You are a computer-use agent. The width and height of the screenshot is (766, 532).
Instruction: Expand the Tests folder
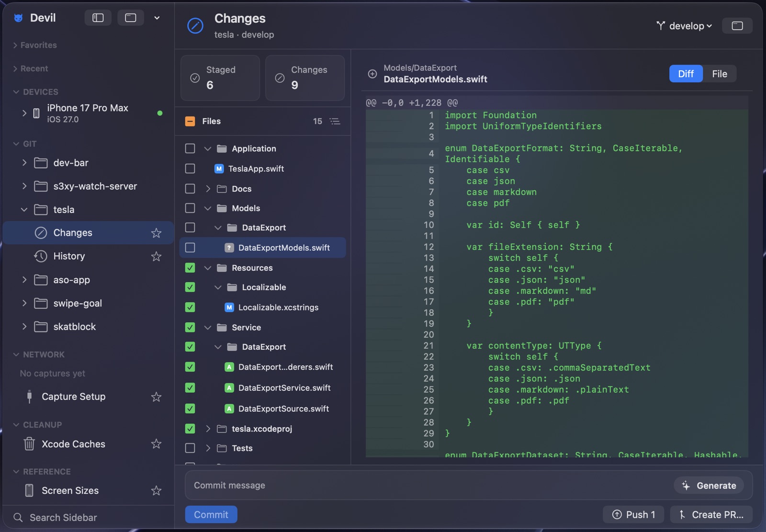point(208,448)
